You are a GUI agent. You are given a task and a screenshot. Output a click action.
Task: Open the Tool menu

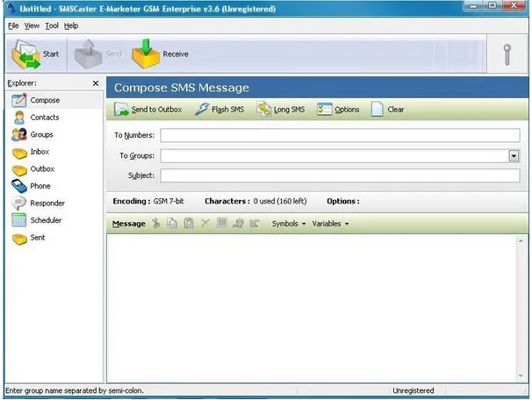click(x=52, y=25)
